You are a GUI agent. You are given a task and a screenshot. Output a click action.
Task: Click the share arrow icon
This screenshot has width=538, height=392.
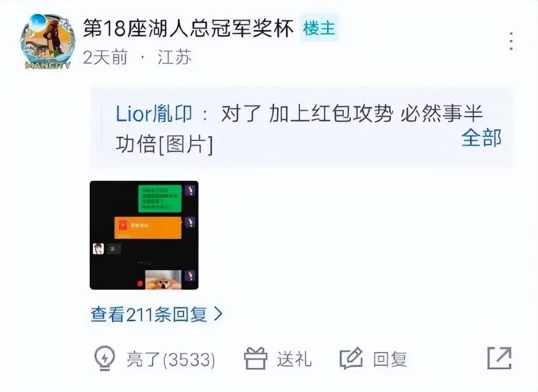click(x=500, y=359)
